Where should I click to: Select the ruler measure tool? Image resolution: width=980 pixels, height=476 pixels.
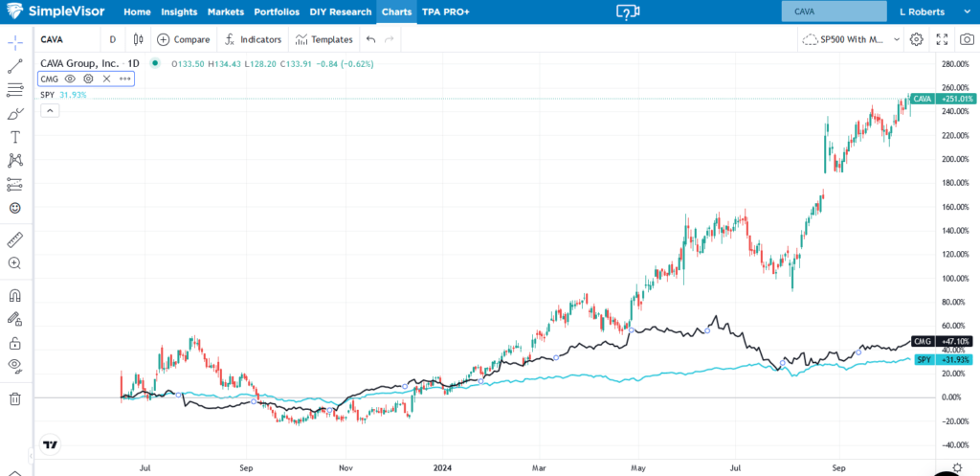[15, 239]
